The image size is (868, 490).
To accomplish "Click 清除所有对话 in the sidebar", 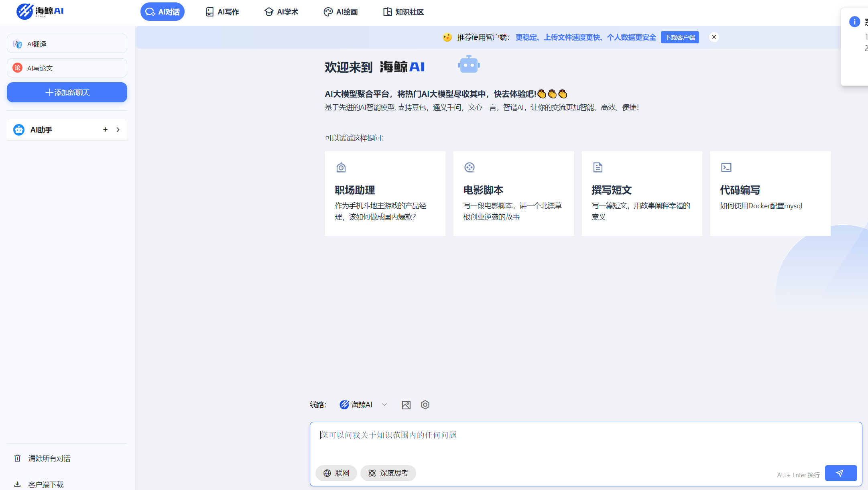I will coord(43,458).
